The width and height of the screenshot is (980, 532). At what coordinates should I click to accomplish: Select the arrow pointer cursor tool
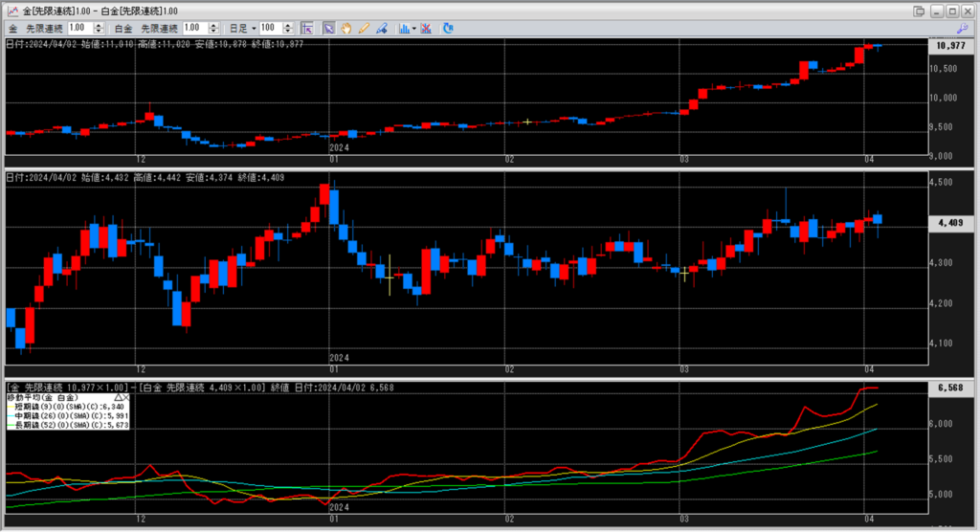pyautogui.click(x=328, y=28)
